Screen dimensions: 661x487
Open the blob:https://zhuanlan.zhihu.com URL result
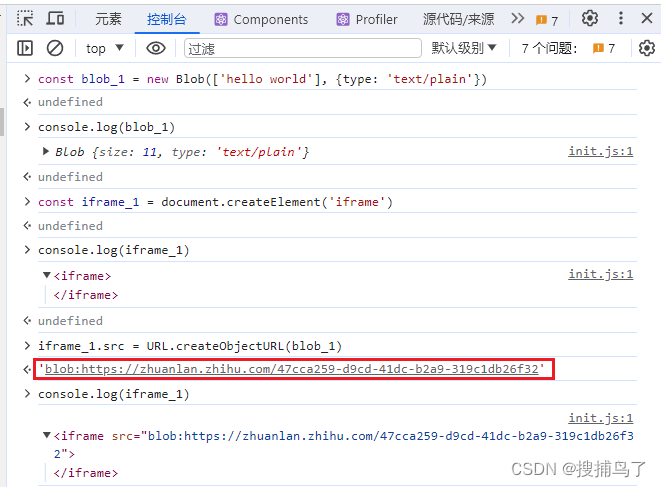click(292, 369)
